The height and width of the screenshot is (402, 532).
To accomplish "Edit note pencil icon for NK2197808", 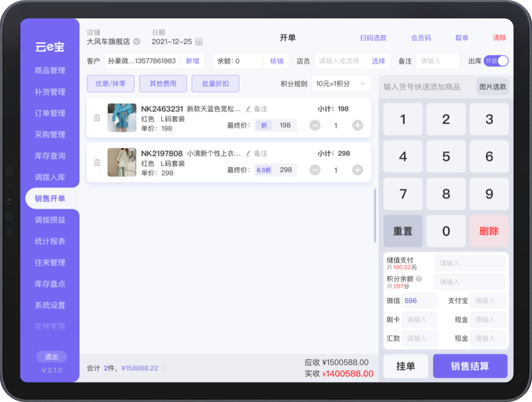I will [x=248, y=153].
